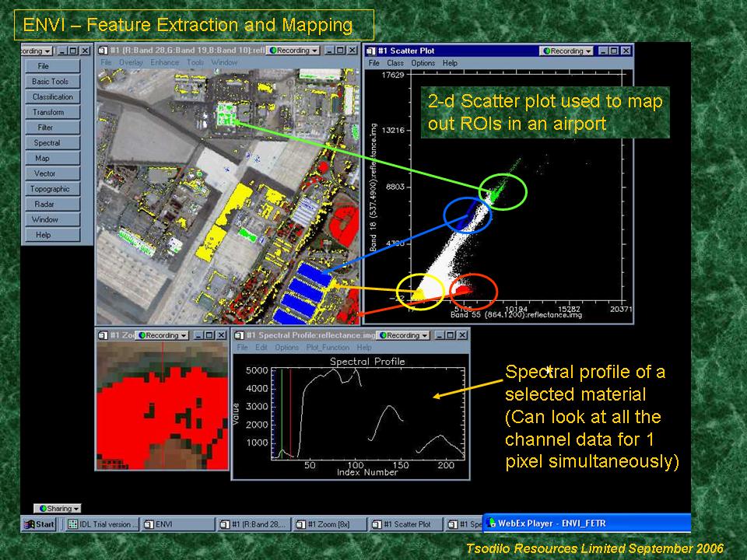Screen dimensions: 747x560
Task: Click the Radar button
Action: 52,204
